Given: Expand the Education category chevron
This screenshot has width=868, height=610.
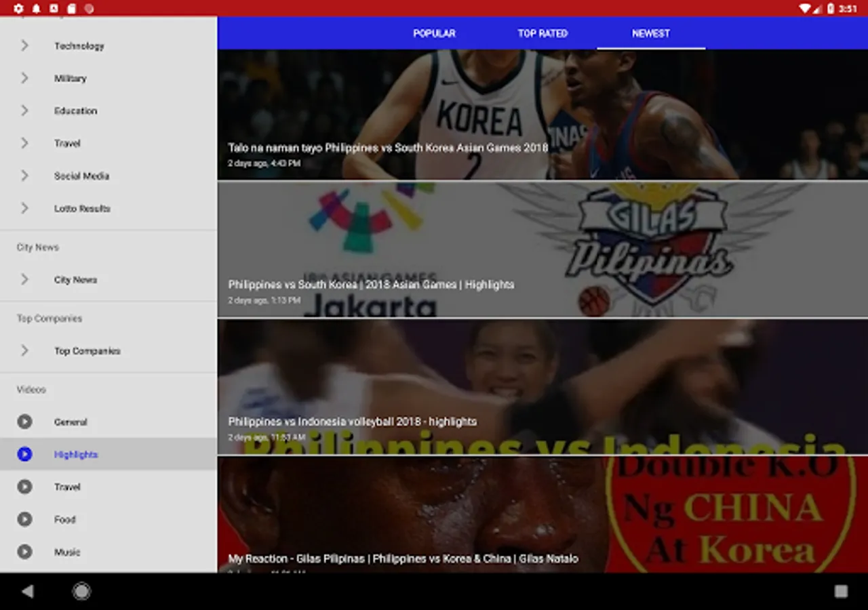Looking at the screenshot, I should pyautogui.click(x=24, y=110).
